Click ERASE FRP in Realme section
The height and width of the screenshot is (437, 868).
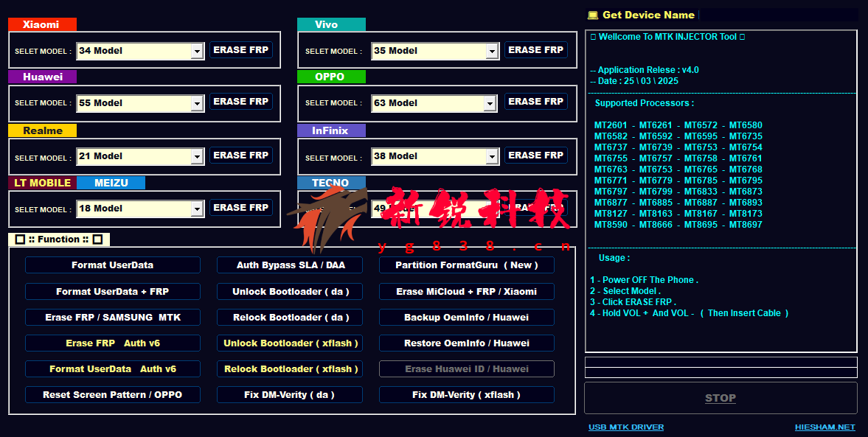coord(241,155)
